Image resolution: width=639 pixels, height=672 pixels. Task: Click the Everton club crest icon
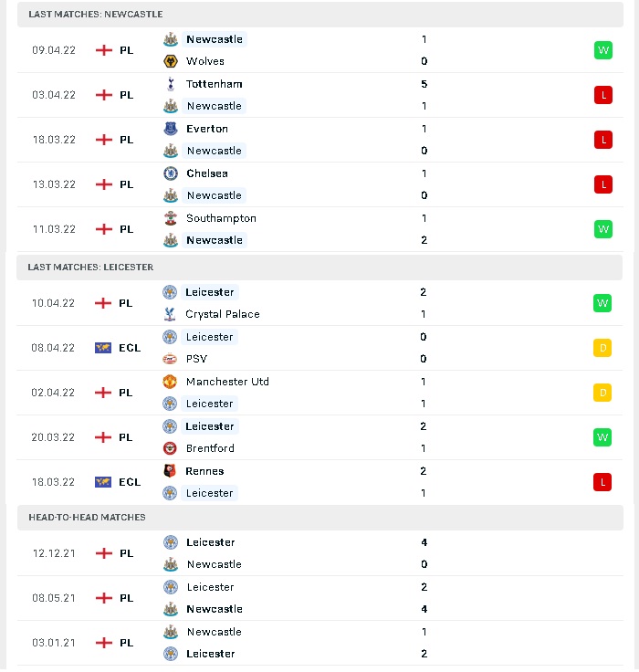pos(171,129)
